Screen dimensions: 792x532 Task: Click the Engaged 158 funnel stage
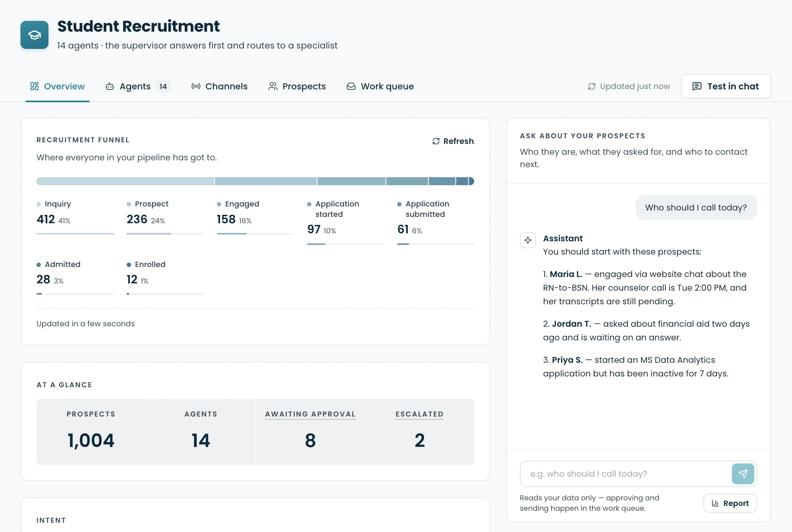255,216
